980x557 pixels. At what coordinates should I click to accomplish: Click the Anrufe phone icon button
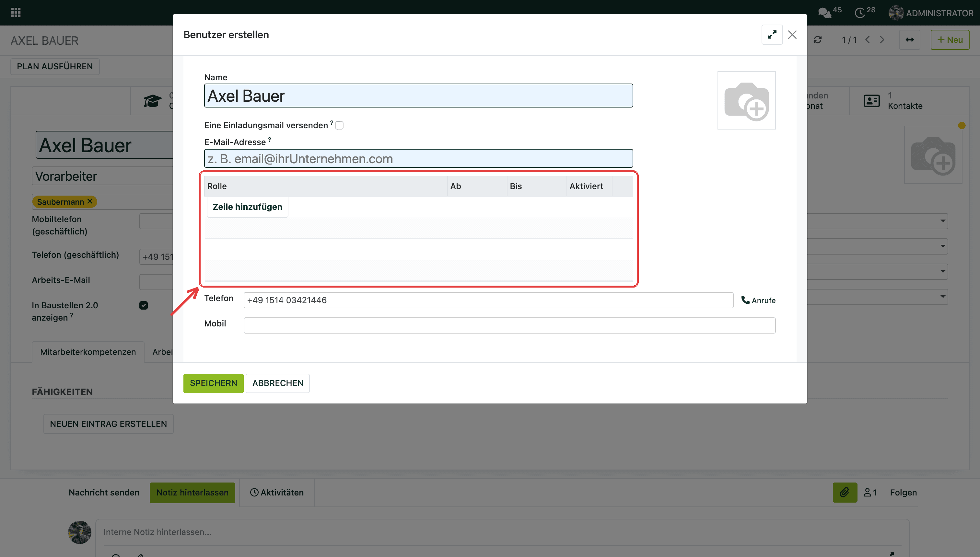pos(758,300)
